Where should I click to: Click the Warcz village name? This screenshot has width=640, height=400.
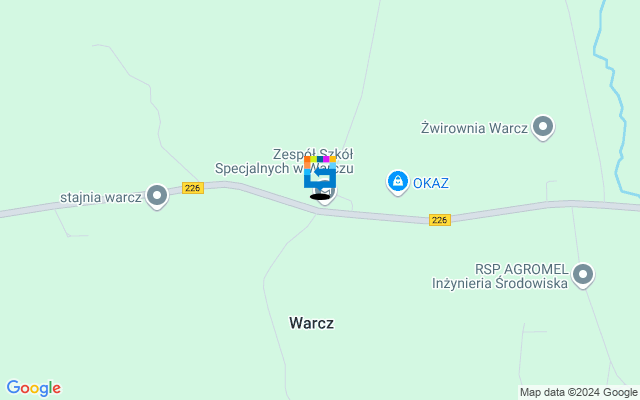311,323
